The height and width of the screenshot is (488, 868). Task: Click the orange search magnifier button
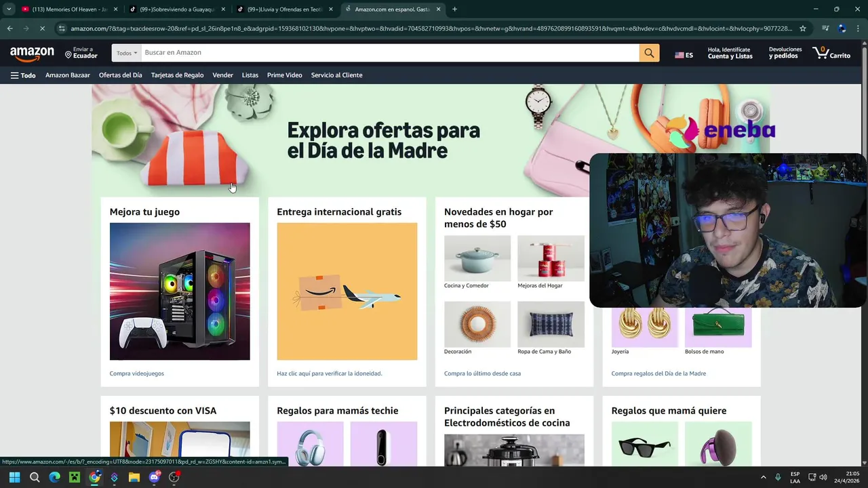(649, 53)
